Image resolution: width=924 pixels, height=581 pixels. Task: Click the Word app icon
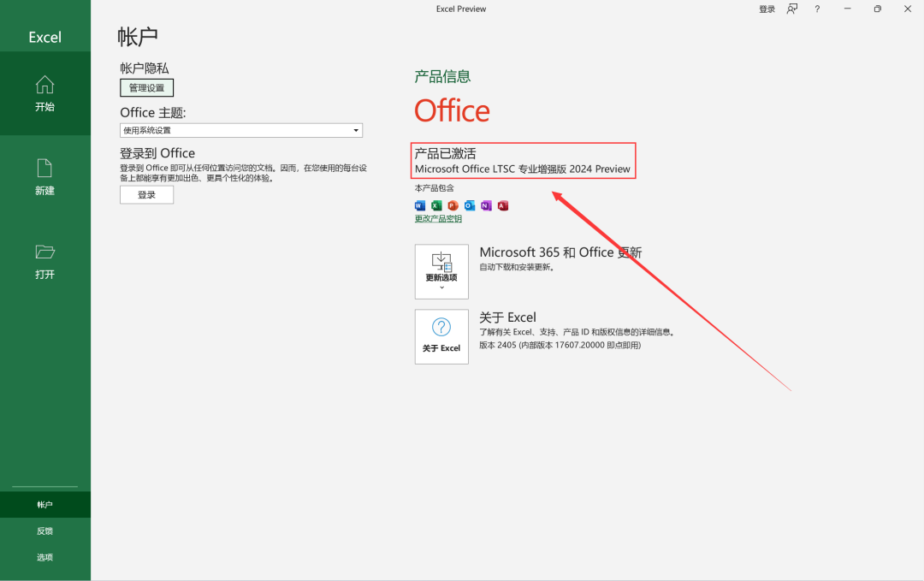[419, 205]
